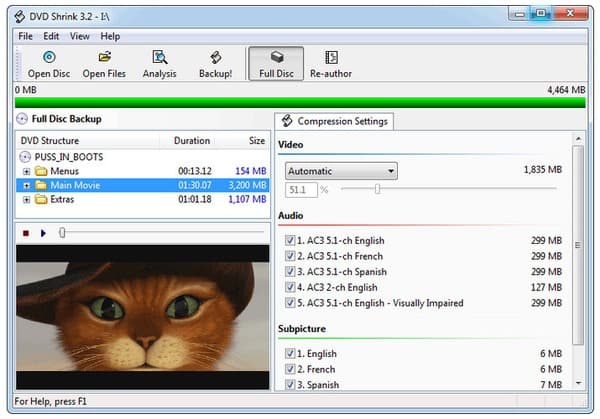The image size is (600, 419).
Task: Click the Puss in Boots preview image
Action: tap(142, 317)
